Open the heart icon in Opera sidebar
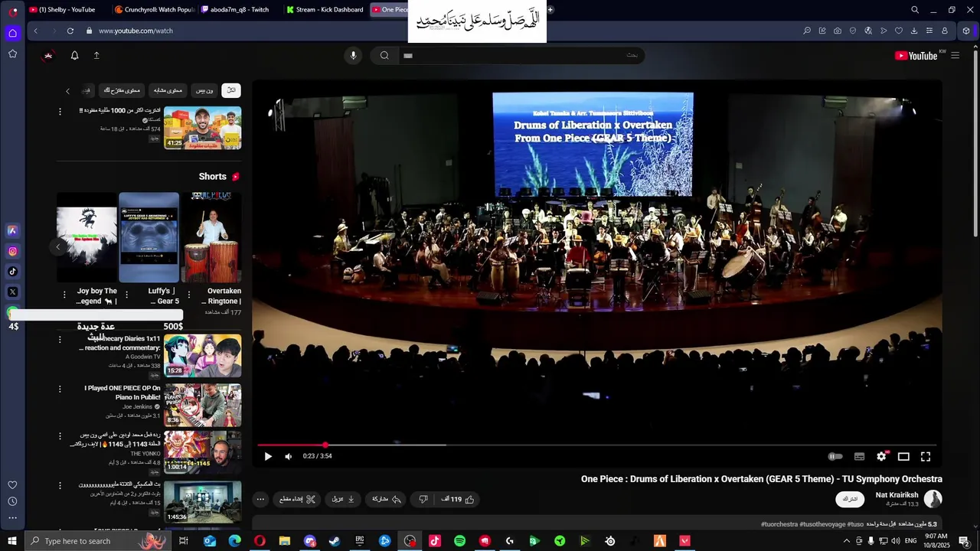The image size is (980, 551). pyautogui.click(x=12, y=484)
